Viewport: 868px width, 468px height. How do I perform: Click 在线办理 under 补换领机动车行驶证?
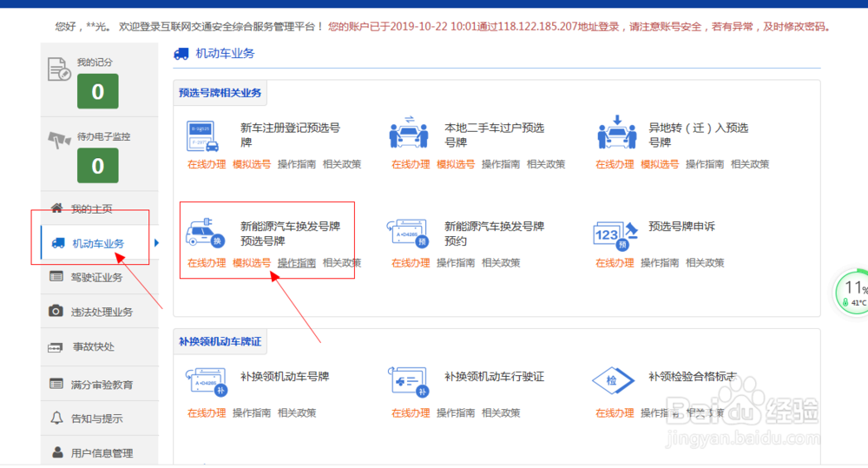click(x=411, y=413)
